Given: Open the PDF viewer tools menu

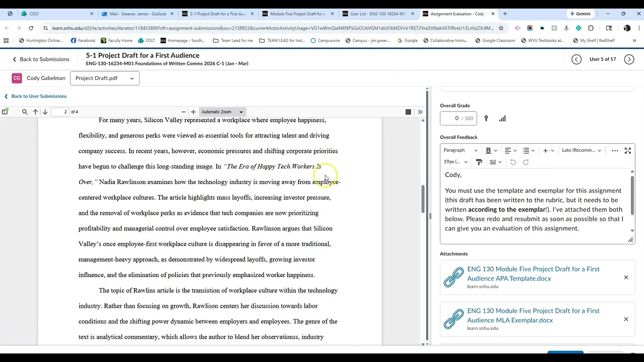Looking at the screenshot, I should point(420,112).
